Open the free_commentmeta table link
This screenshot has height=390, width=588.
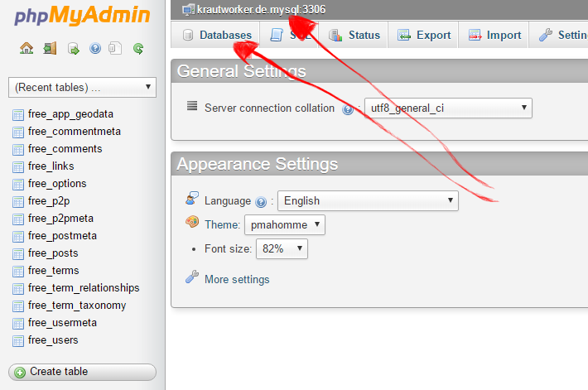coord(75,132)
